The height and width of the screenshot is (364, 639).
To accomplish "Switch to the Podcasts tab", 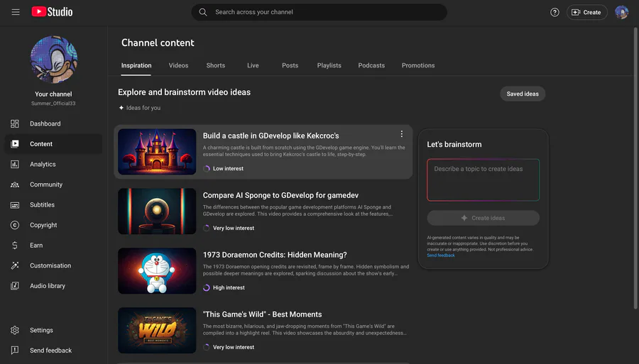I will point(371,65).
